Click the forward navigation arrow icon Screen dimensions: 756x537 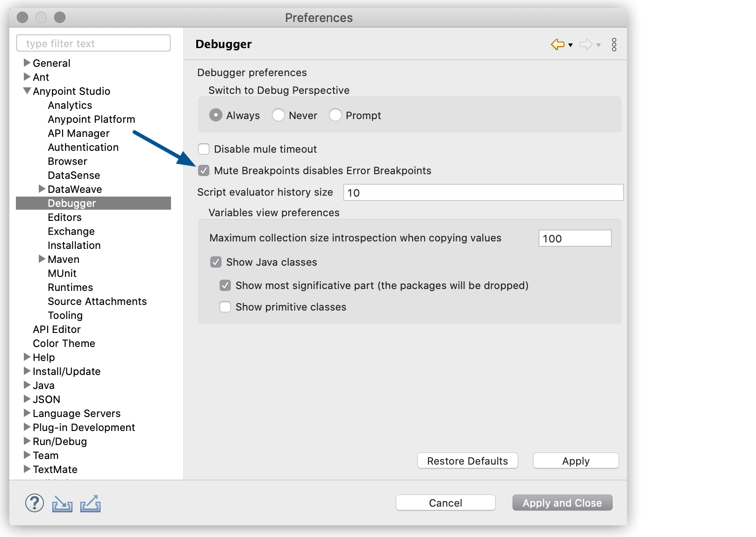tap(586, 44)
